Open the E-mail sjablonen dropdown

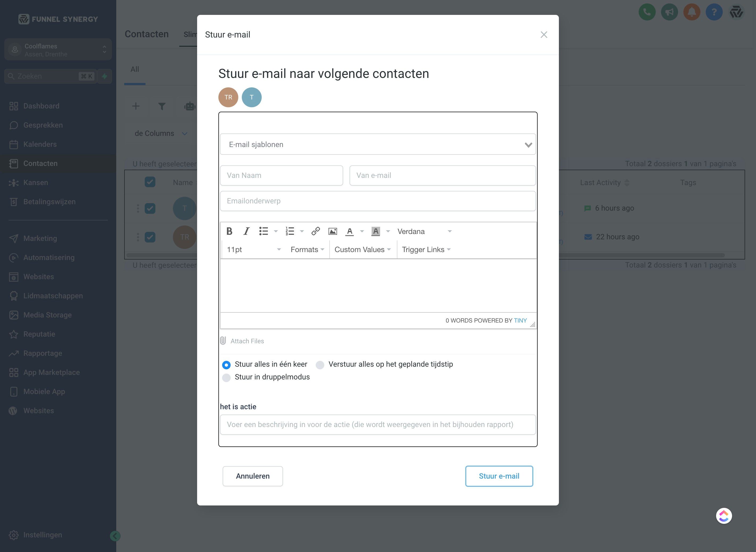point(378,144)
